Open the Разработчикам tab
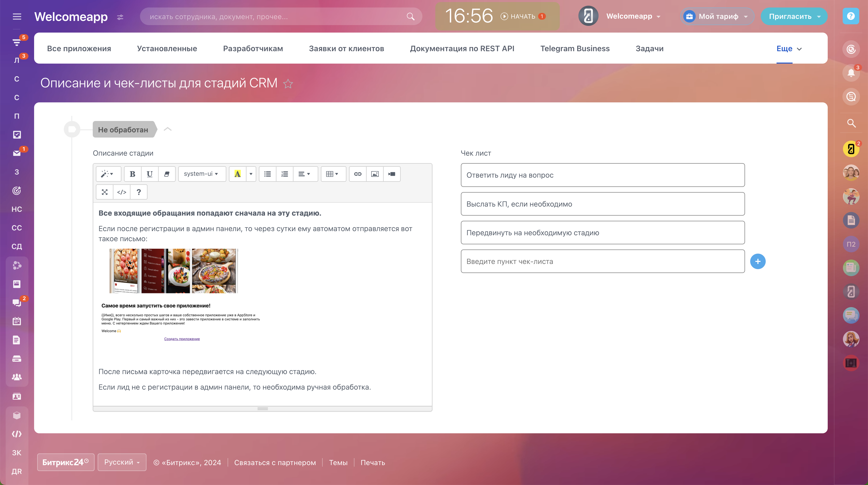Viewport: 868px width, 485px height. coord(253,49)
